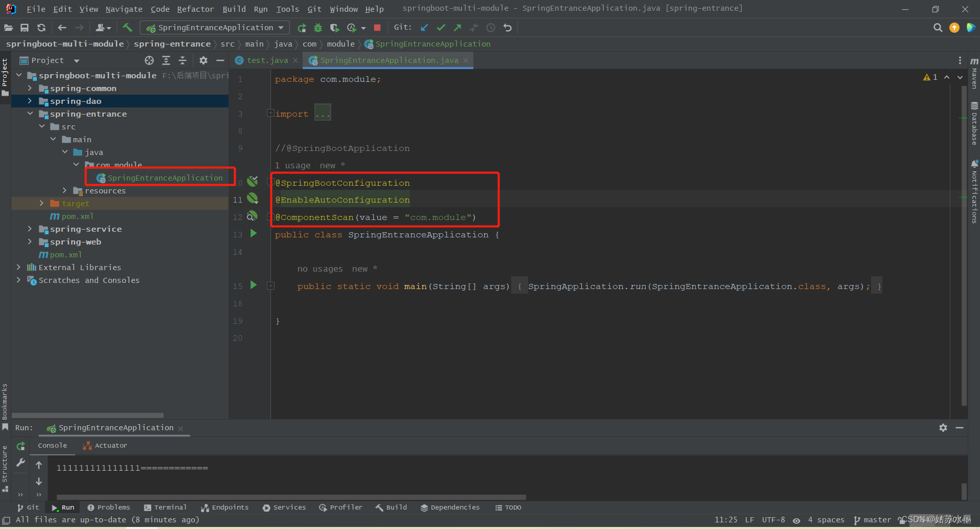Click Reload from disk sync icon
Screen dimensions: 980x529
point(41,28)
